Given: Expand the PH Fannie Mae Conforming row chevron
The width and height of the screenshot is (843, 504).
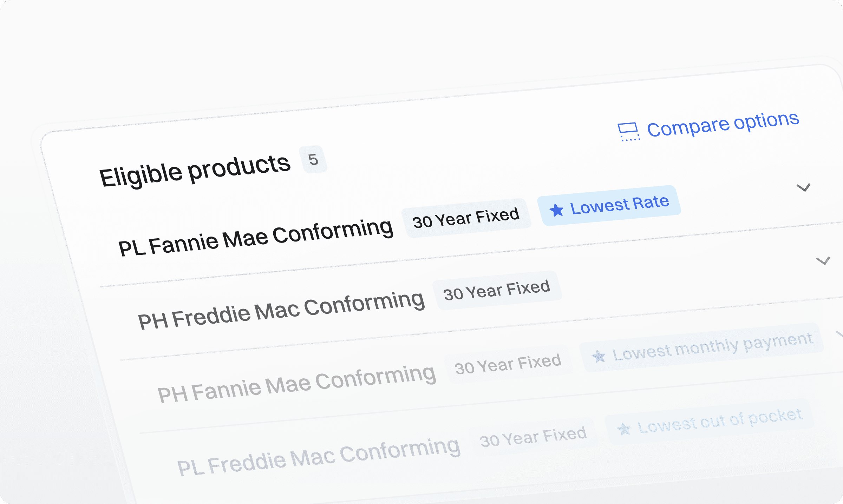Looking at the screenshot, I should (x=839, y=334).
